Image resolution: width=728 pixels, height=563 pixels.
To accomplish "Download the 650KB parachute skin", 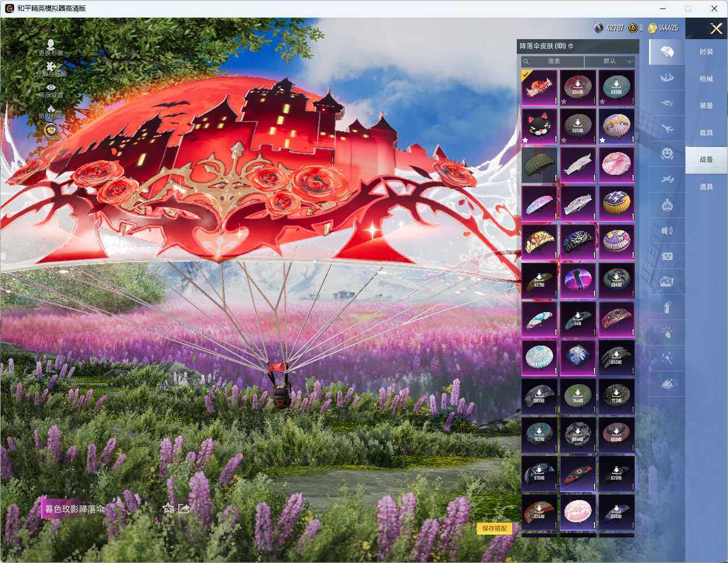I will click(617, 358).
